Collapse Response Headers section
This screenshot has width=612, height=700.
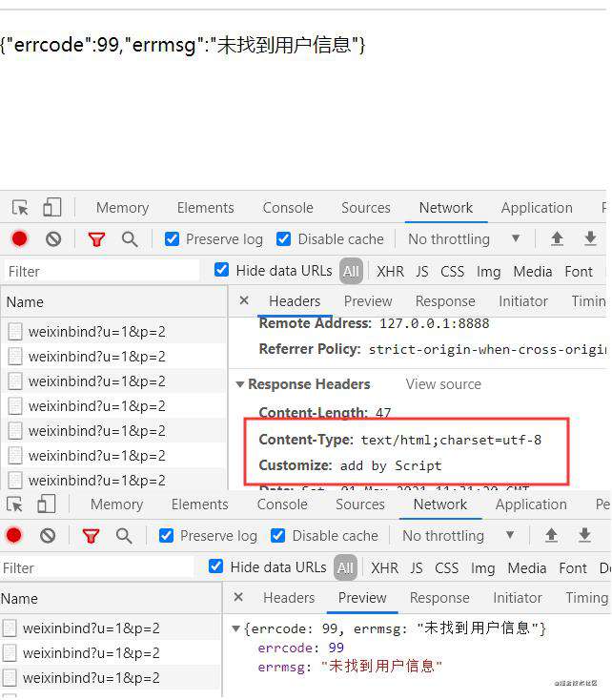239,384
